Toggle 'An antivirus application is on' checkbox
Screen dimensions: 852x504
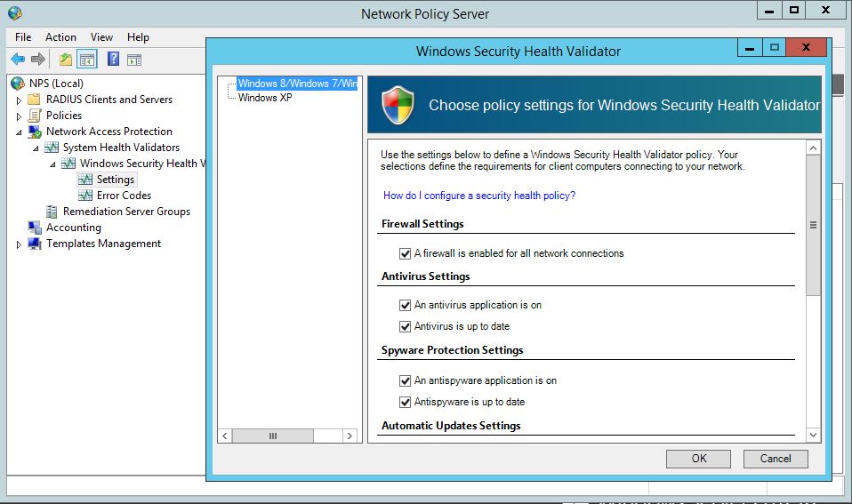(x=405, y=305)
